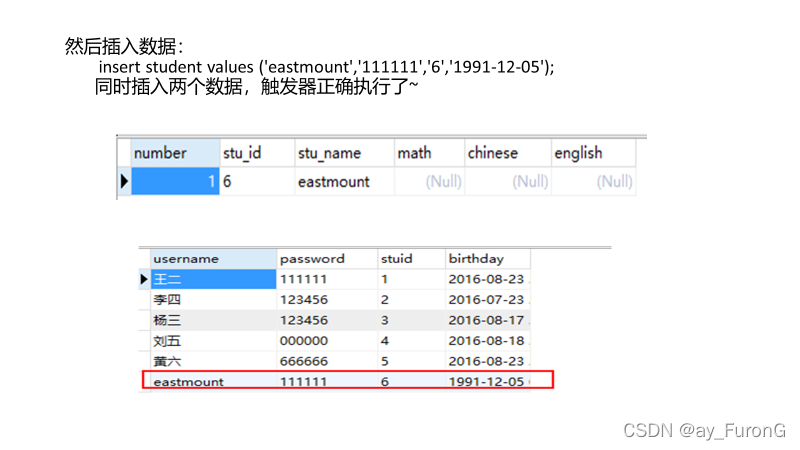Select the number cell with value 1
Viewport: 800px width, 450px height.
pyautogui.click(x=176, y=181)
